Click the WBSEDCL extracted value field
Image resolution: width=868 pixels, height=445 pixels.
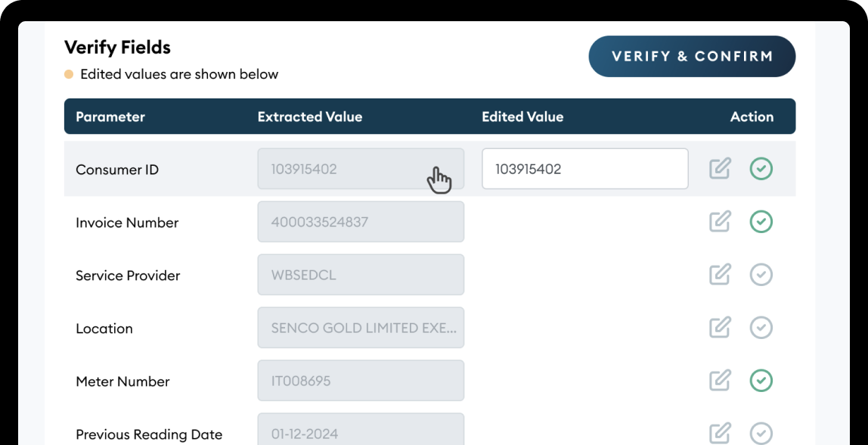361,275
